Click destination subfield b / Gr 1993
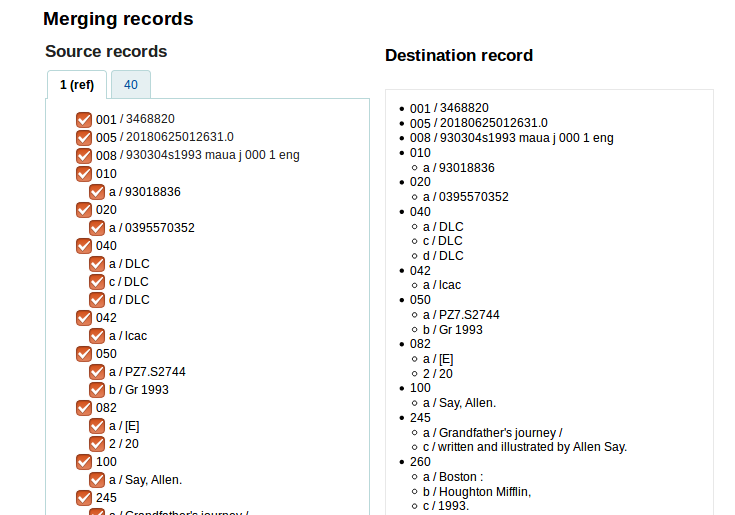 (x=452, y=330)
